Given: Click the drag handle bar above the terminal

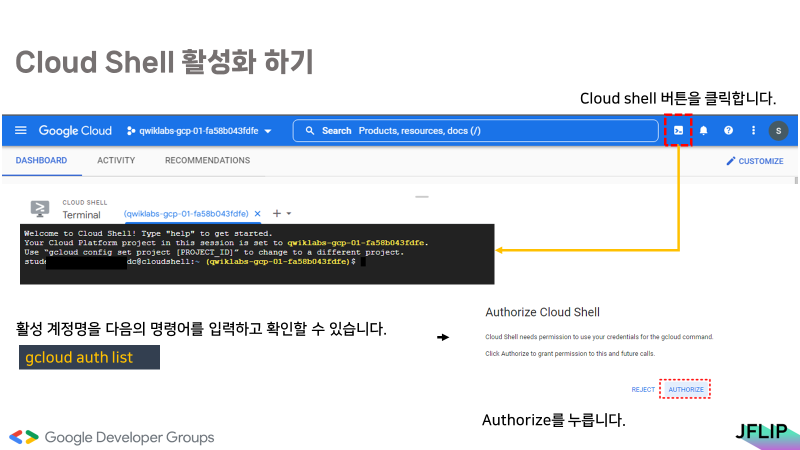Looking at the screenshot, I should [x=421, y=196].
